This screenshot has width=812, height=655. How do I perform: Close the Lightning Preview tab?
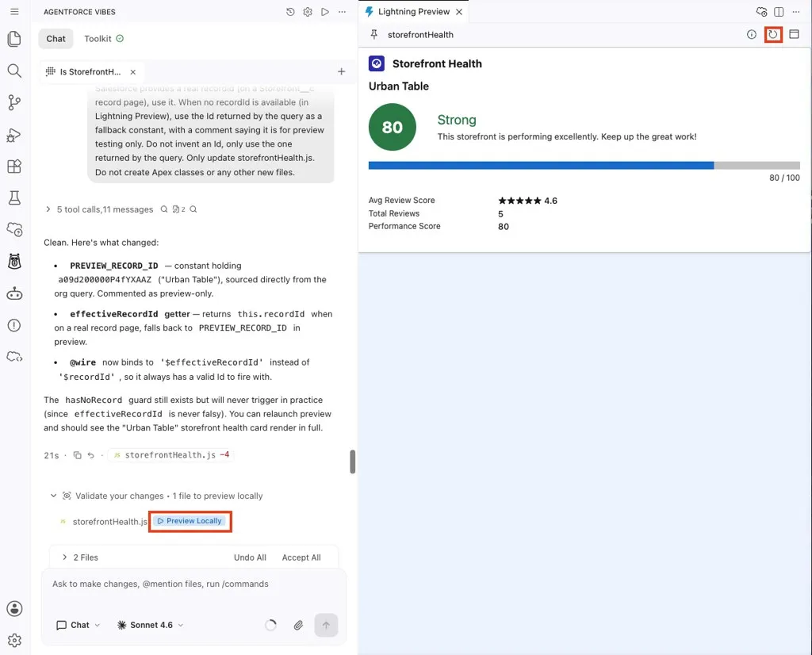[x=459, y=11]
